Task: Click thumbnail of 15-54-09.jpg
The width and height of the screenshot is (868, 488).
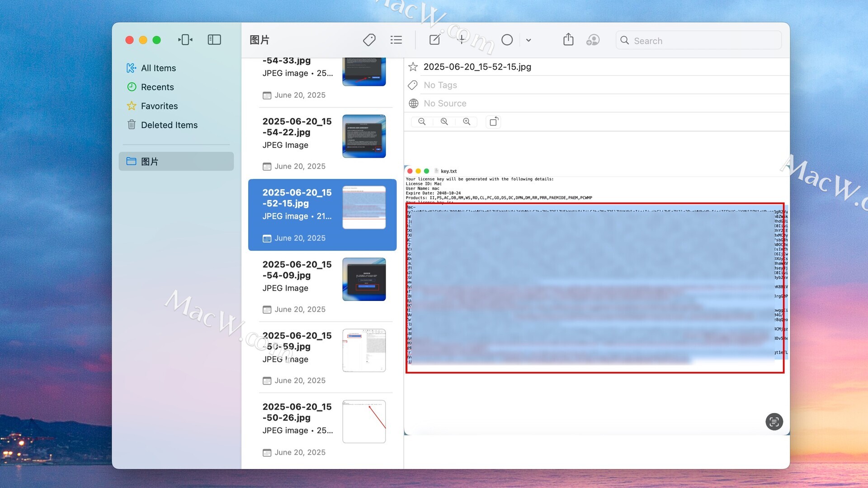Action: [364, 279]
